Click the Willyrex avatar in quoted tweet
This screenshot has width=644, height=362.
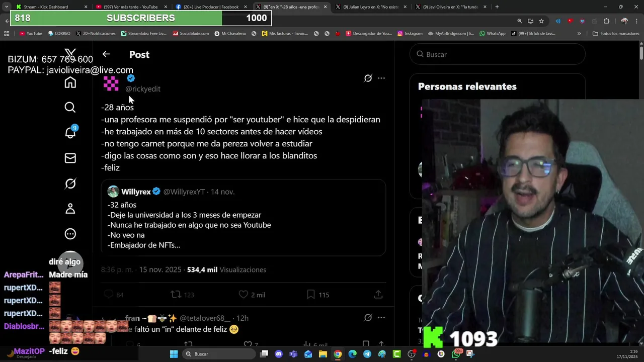coord(113,192)
